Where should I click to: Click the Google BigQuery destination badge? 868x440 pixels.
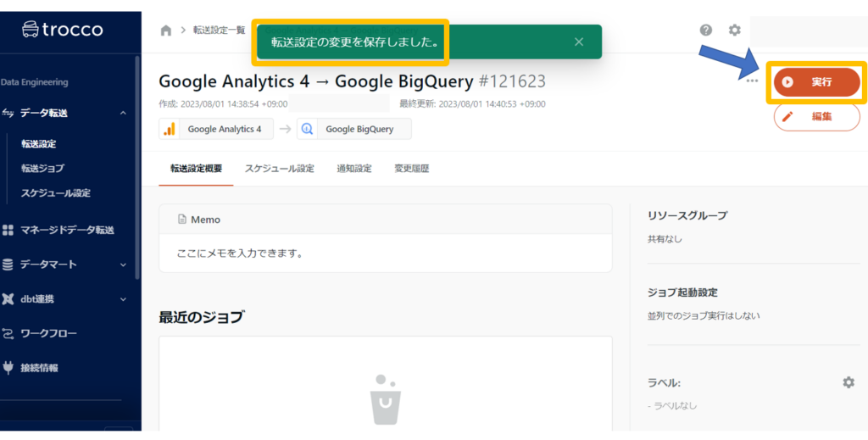[353, 129]
